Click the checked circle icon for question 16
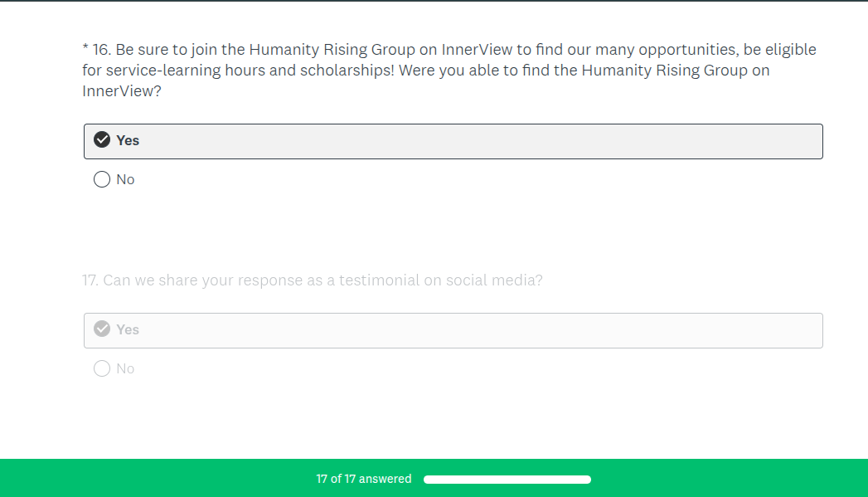This screenshot has height=497, width=868. (x=102, y=140)
